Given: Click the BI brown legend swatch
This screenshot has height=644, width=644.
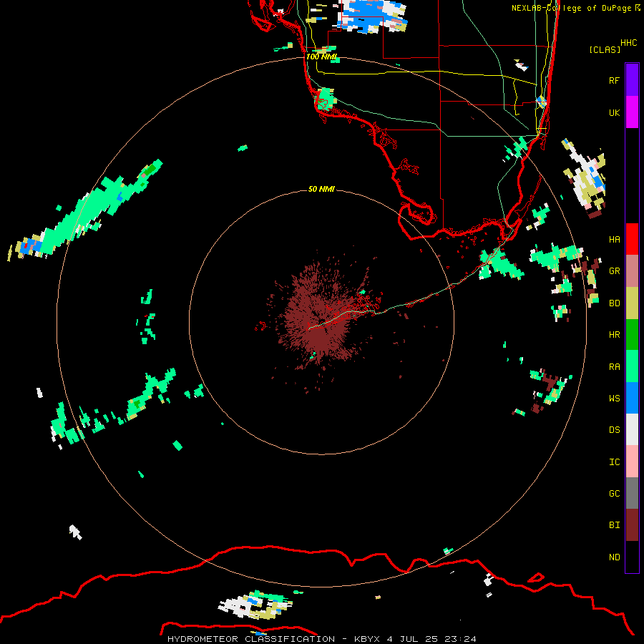Looking at the screenshot, I should [632, 525].
